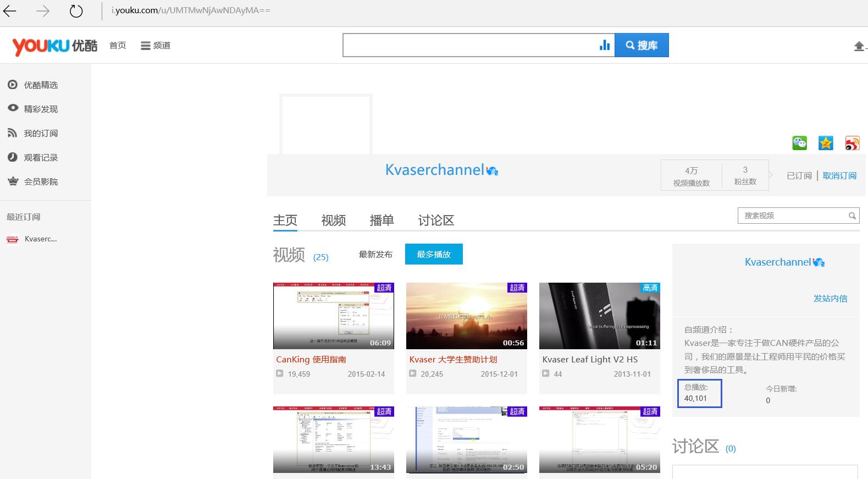This screenshot has width=868, height=479.
Task: Open the 13:43 video thumbnail
Action: (x=334, y=440)
